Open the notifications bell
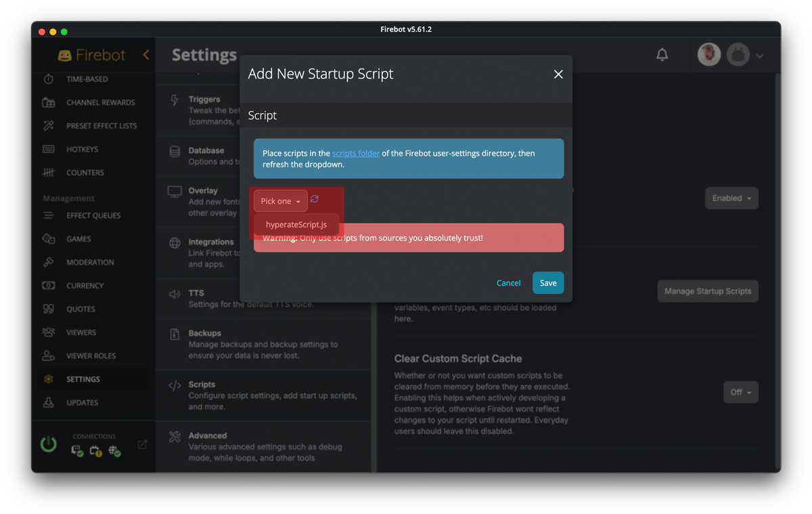 [662, 55]
